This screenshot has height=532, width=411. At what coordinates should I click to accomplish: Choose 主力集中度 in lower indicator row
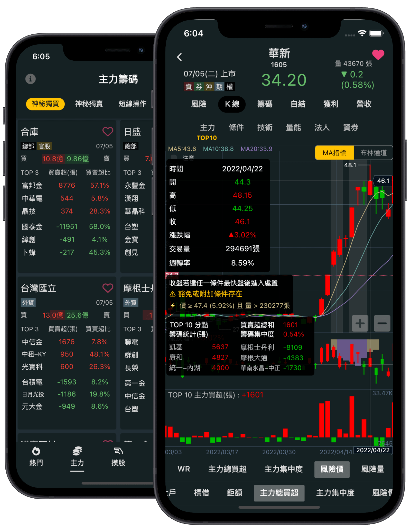(x=335, y=493)
